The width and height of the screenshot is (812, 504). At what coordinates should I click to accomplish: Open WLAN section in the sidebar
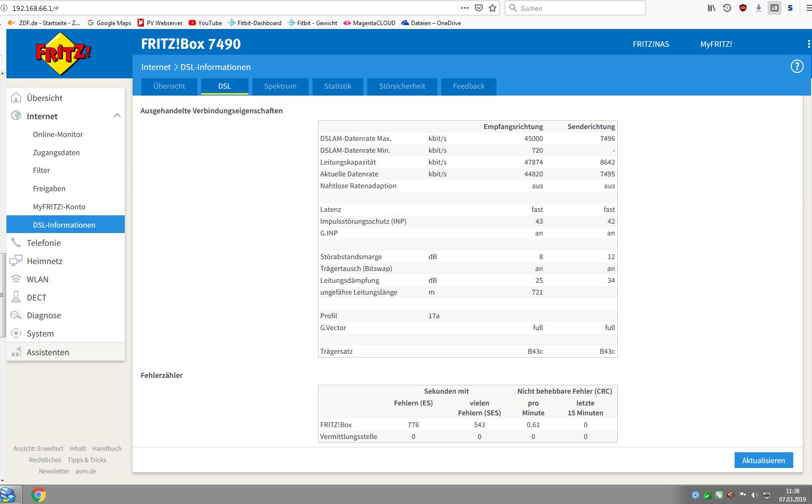pos(66,279)
